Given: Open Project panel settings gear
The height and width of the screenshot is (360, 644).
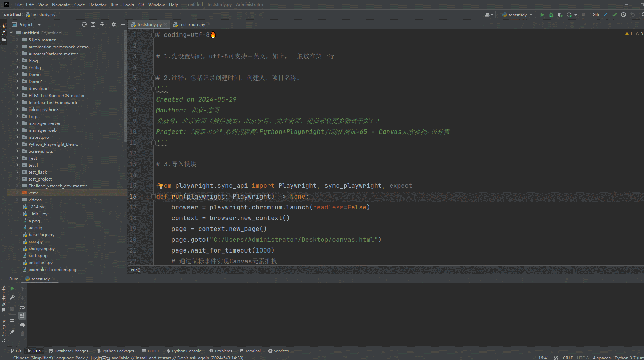Looking at the screenshot, I should (114, 24).
